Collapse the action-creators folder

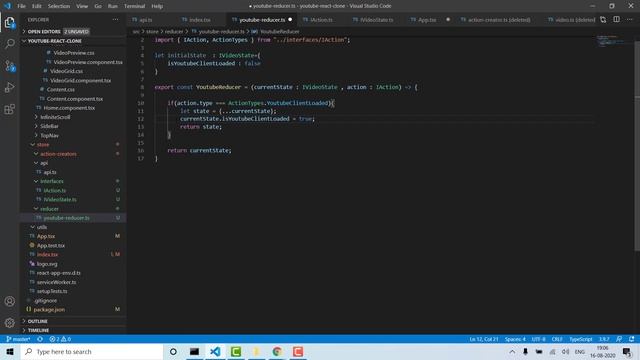[58, 154]
